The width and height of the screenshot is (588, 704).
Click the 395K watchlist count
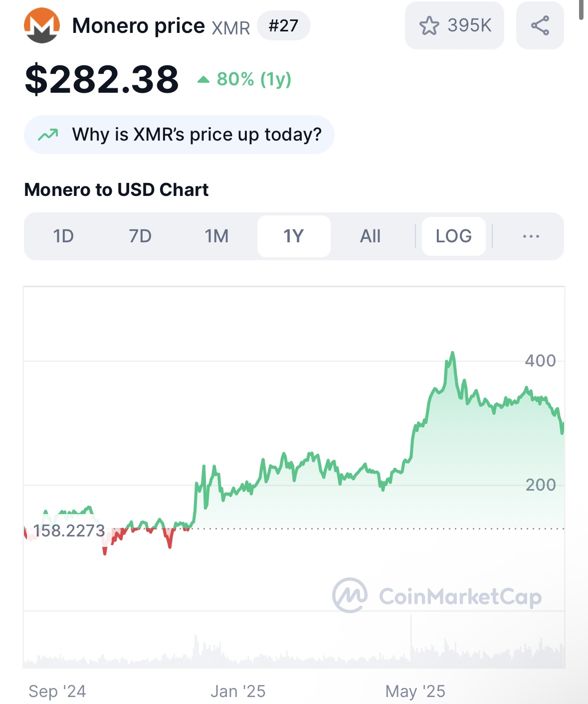469,25
